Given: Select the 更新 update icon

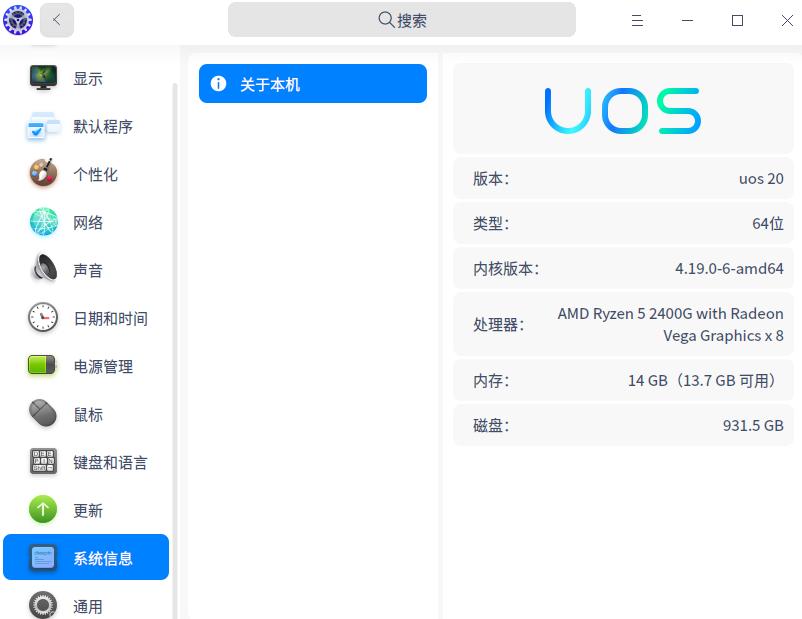Looking at the screenshot, I should (43, 510).
